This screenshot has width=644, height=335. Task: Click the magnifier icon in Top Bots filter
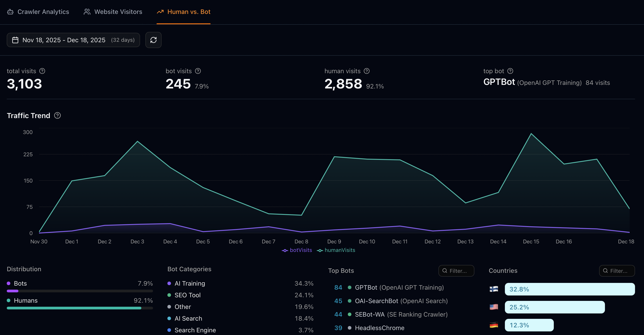point(445,271)
